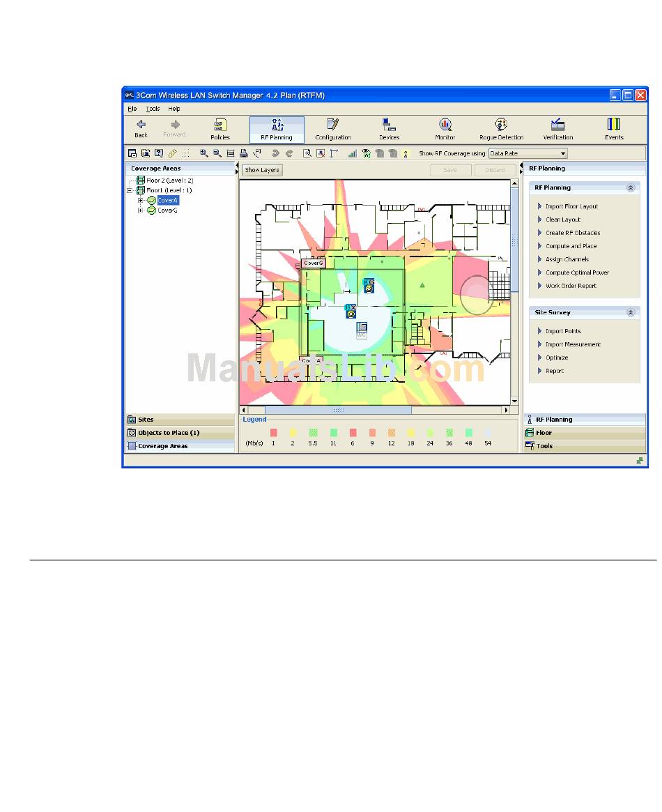Viewport: 662px width, 812px height.
Task: Click the zoom in magnifier icon
Action: (204, 153)
